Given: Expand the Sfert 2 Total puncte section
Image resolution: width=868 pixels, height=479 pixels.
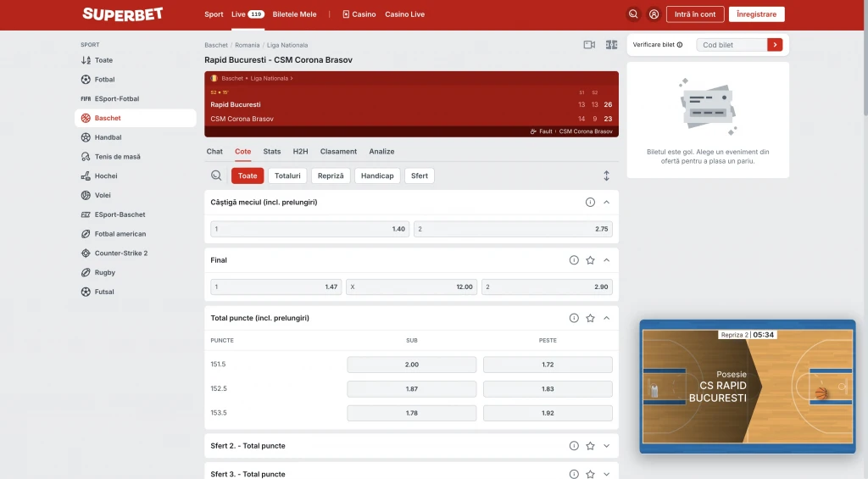Looking at the screenshot, I should coord(606,446).
